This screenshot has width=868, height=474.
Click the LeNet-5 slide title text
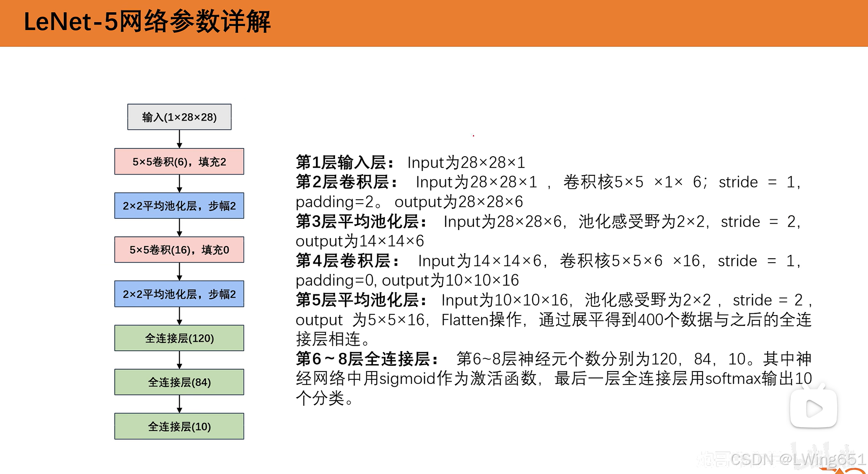(x=147, y=22)
